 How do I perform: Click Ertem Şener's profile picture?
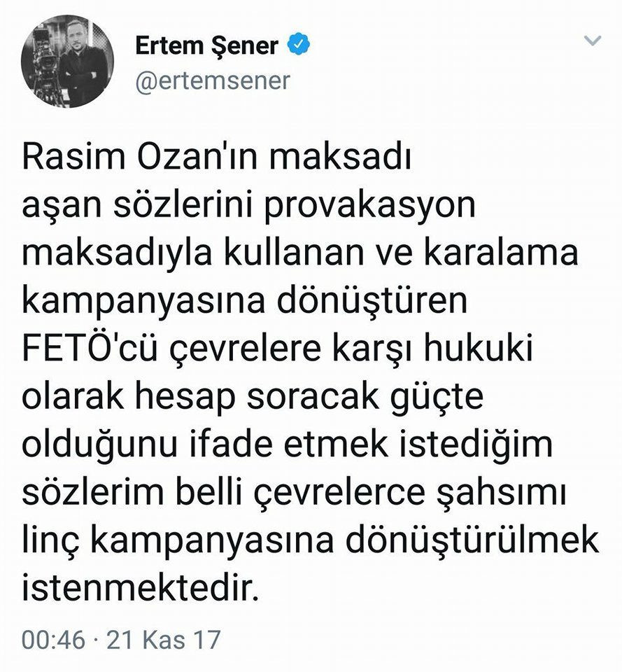click(66, 63)
